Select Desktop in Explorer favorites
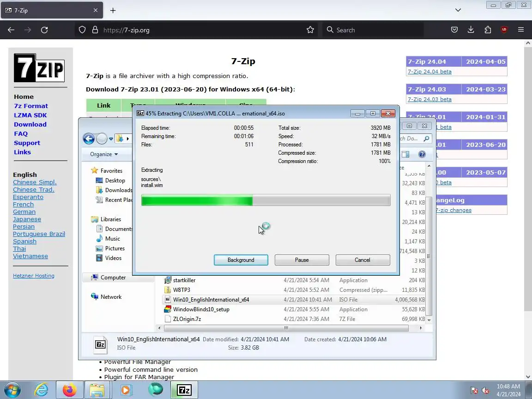 tap(110, 181)
